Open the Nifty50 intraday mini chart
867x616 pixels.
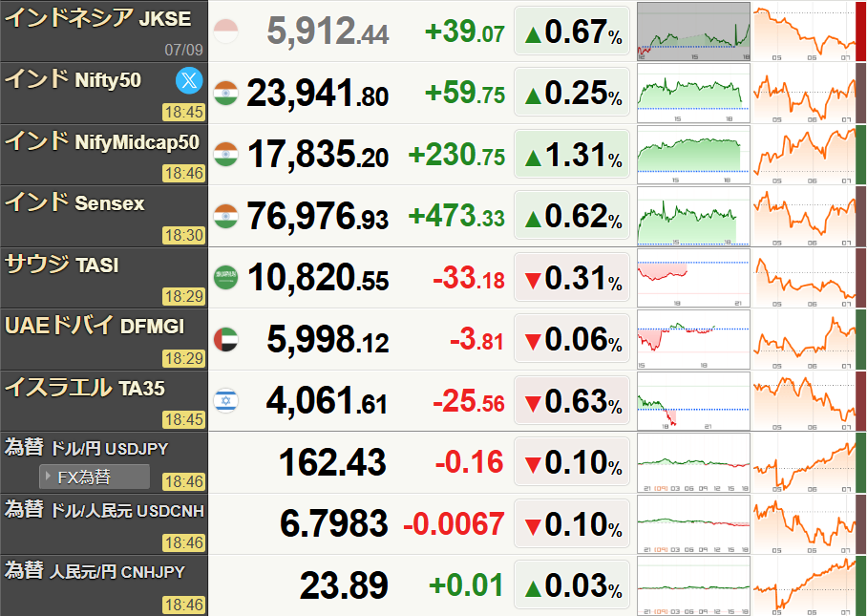click(693, 93)
